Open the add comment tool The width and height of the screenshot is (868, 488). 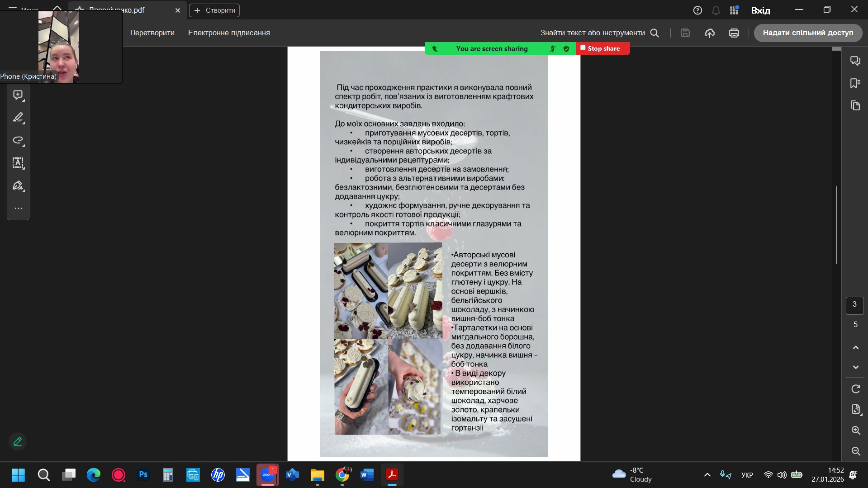18,95
